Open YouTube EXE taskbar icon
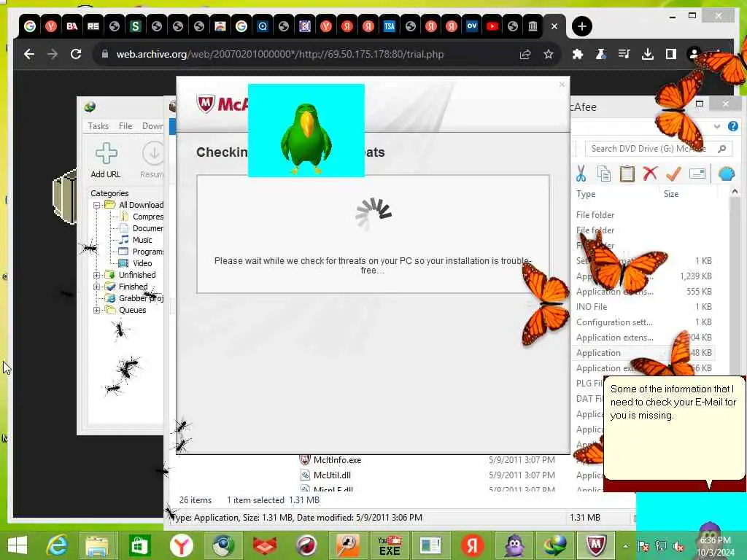The height and width of the screenshot is (560, 747). [x=390, y=545]
